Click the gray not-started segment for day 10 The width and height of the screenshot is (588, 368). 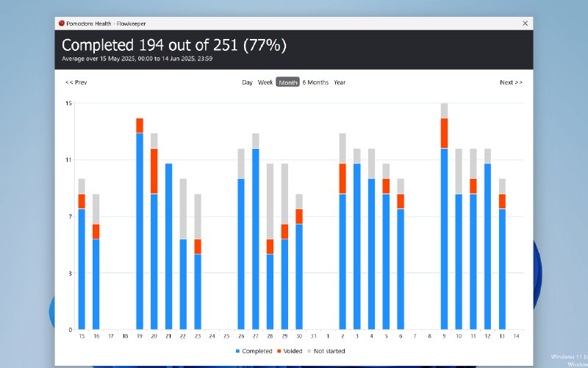[x=459, y=171]
